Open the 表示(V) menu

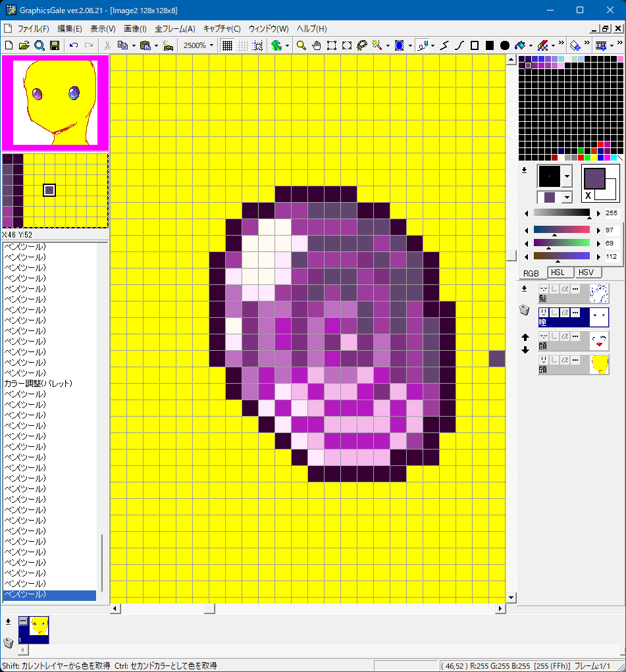pyautogui.click(x=103, y=29)
